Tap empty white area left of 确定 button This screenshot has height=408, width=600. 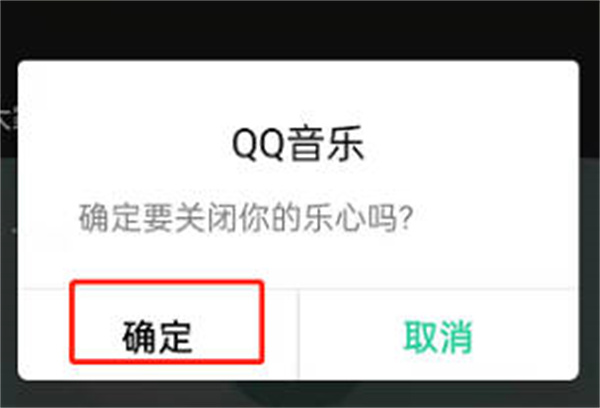tap(43, 334)
